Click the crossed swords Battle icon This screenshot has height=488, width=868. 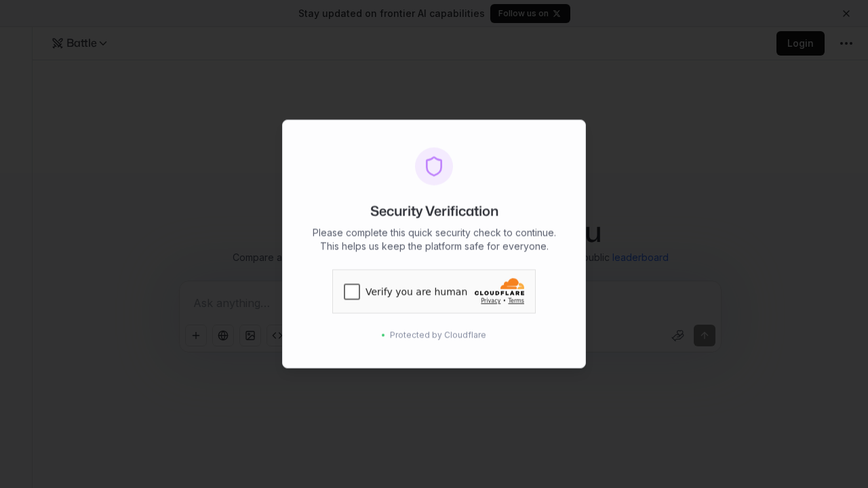click(58, 43)
